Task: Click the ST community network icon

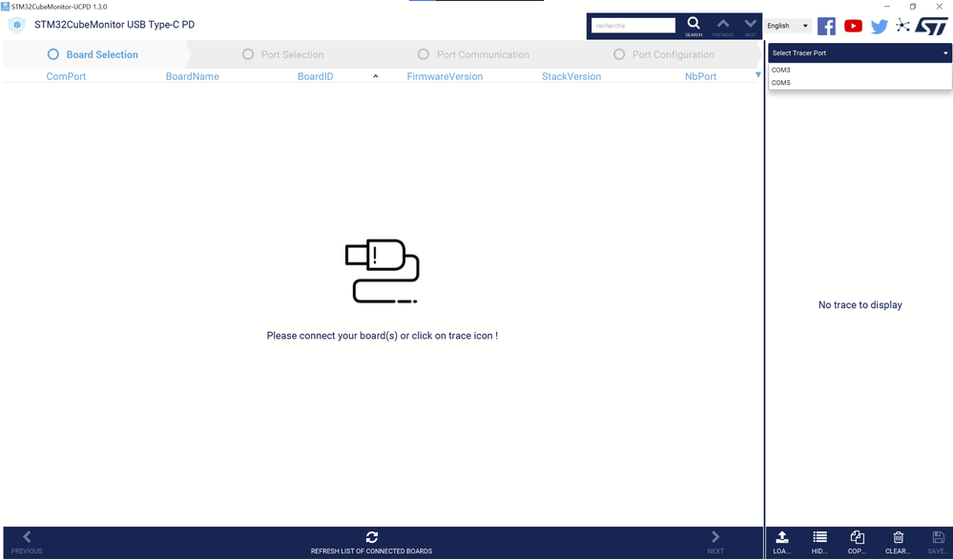Action: pyautogui.click(x=902, y=26)
